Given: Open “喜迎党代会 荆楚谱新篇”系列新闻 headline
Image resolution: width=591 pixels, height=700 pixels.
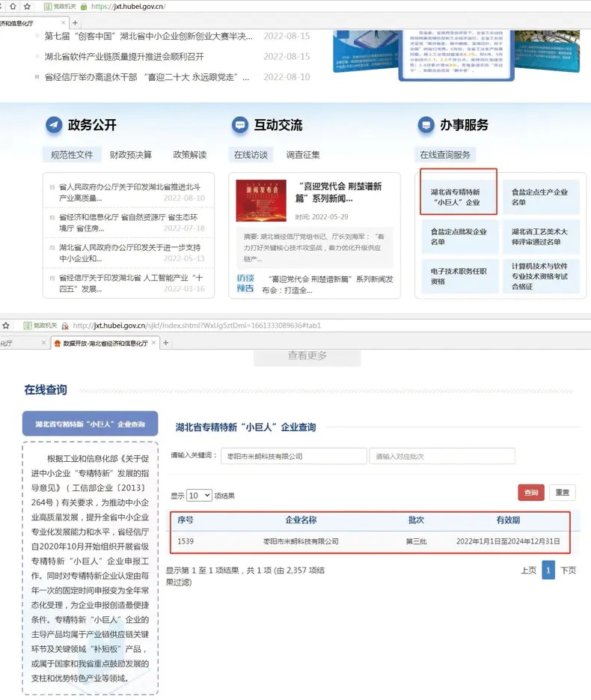Looking at the screenshot, I should click(x=339, y=192).
